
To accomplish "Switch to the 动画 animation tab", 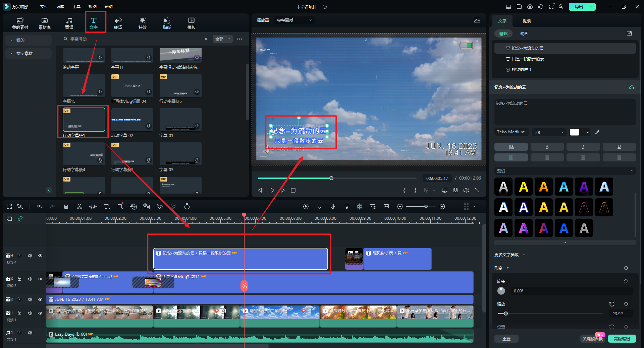I will coord(524,34).
